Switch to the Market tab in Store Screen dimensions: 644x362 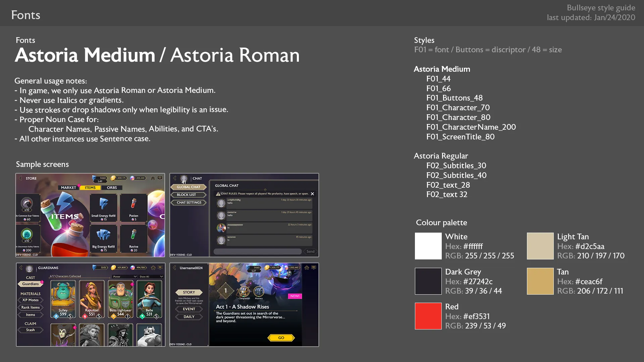(x=68, y=188)
